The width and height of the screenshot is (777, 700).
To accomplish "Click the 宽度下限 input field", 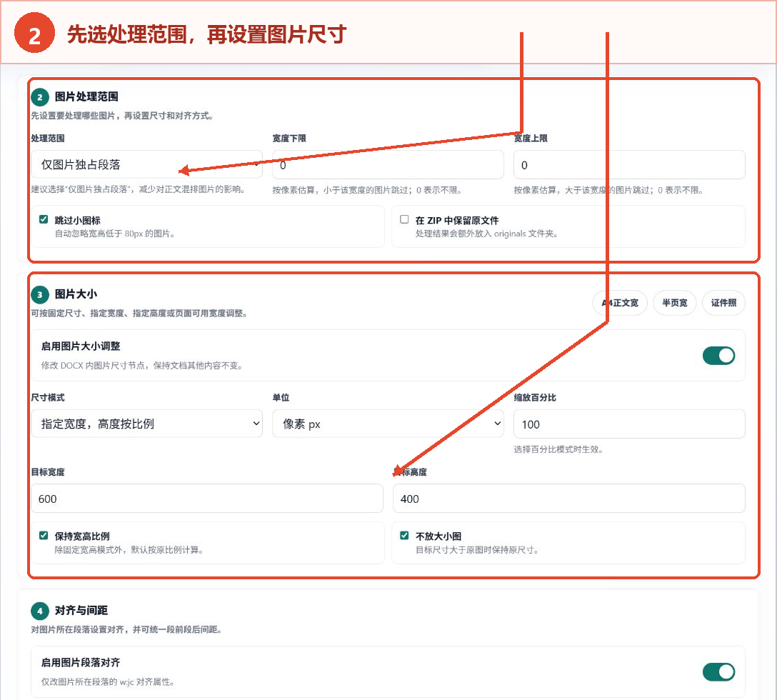I will (388, 164).
